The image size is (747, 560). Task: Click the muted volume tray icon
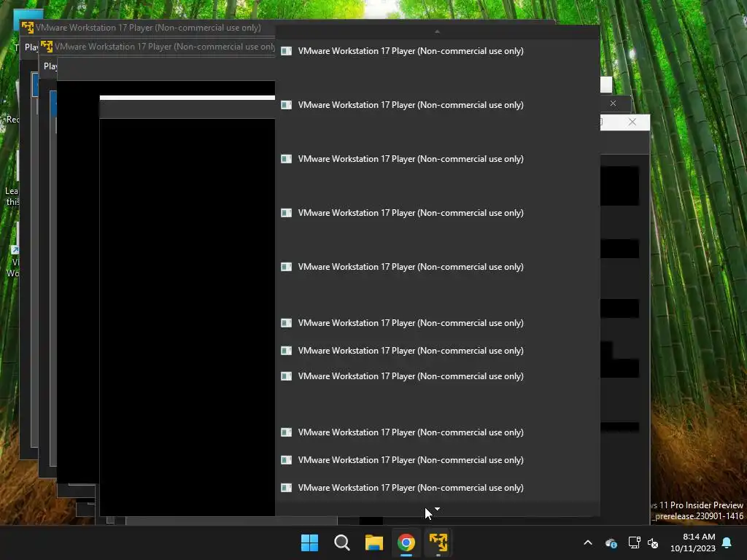pyautogui.click(x=653, y=542)
